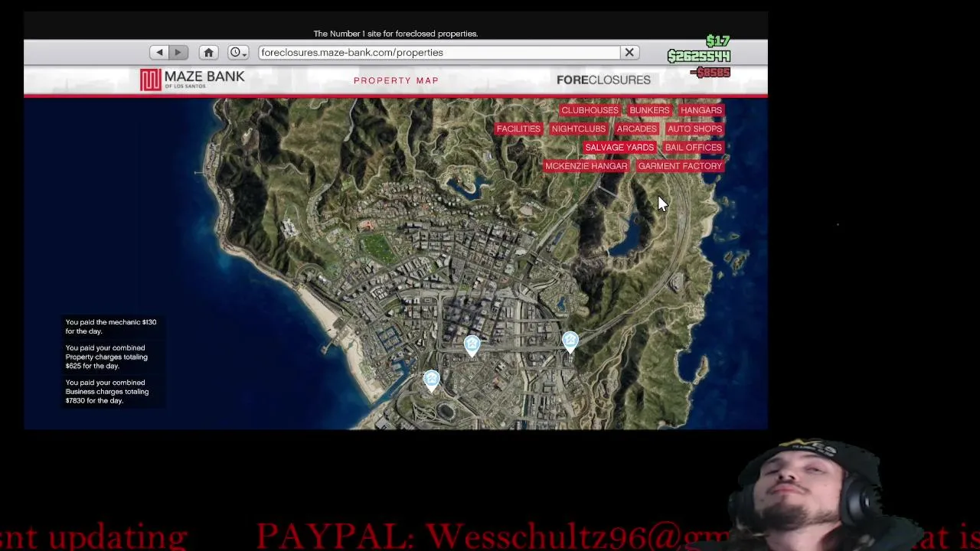This screenshot has width=980, height=551.
Task: Click the foreclosures.maze-bank.com address bar
Action: pyautogui.click(x=439, y=52)
